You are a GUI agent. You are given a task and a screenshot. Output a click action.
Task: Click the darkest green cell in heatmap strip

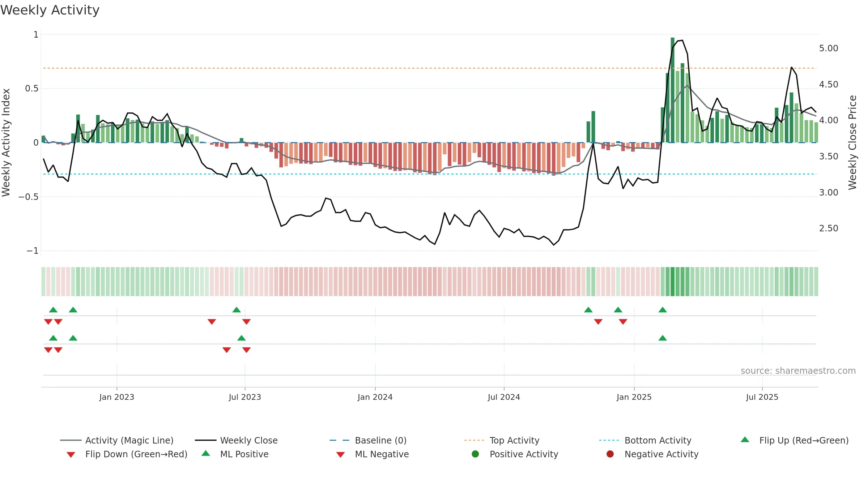pyautogui.click(x=673, y=282)
